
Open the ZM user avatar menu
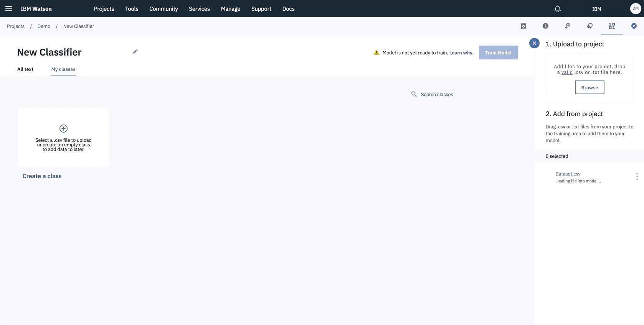[636, 8]
